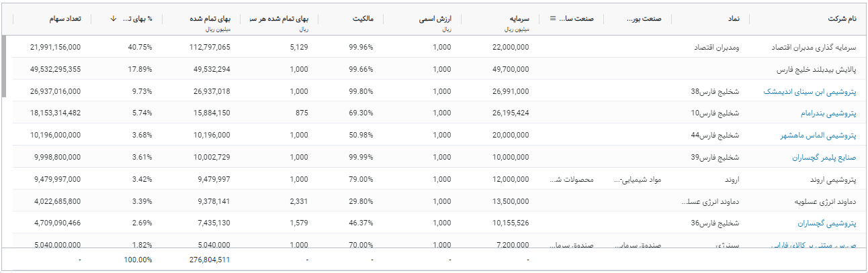Sort by مالکیت column header
Screen dimensions: 868x273
click(362, 19)
